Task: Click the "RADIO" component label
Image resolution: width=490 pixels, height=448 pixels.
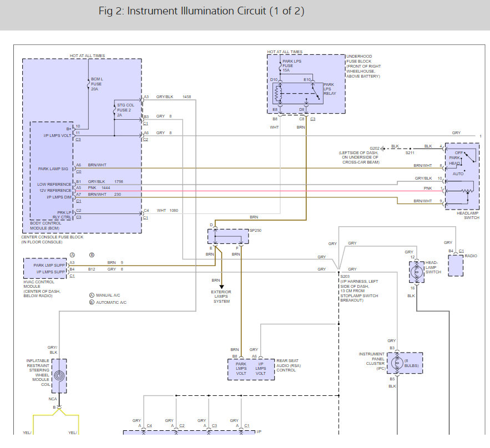Action: pyautogui.click(x=471, y=256)
